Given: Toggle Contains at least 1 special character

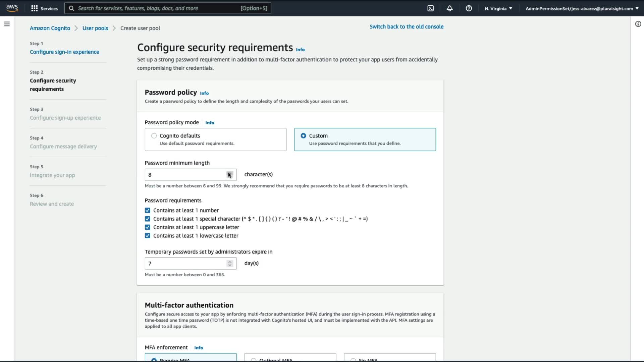Looking at the screenshot, I should (x=148, y=219).
